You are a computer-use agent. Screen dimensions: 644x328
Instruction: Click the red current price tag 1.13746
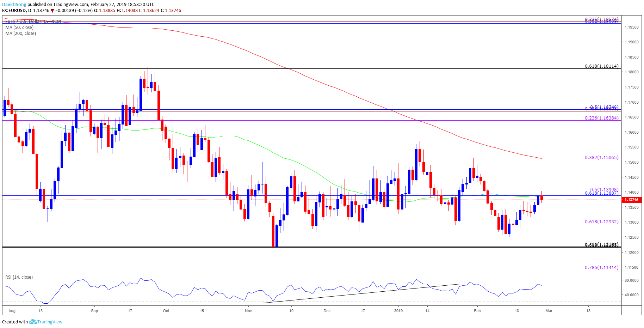(x=631, y=200)
